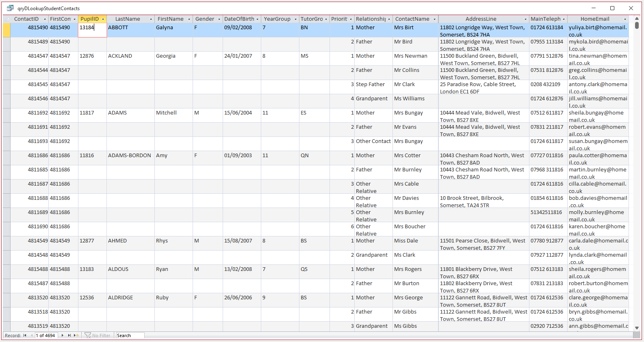Click scroll-up arrow on vertical scrollbar

(x=637, y=19)
